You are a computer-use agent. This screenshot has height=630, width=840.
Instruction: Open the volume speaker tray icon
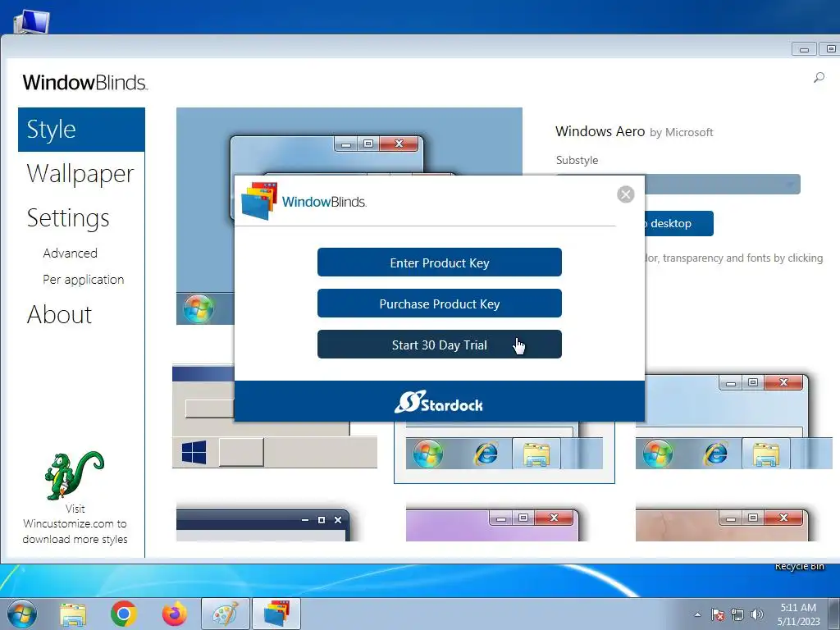(x=757, y=614)
